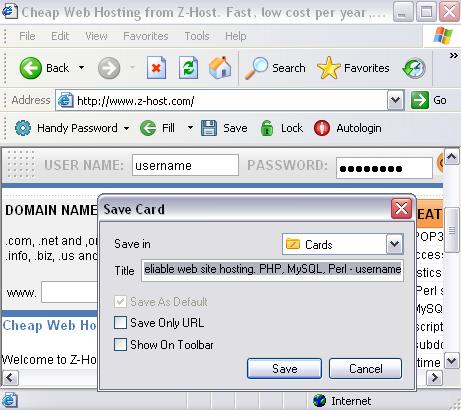
Task: Open the Forward button history dropdown arrow
Action: click(132, 68)
